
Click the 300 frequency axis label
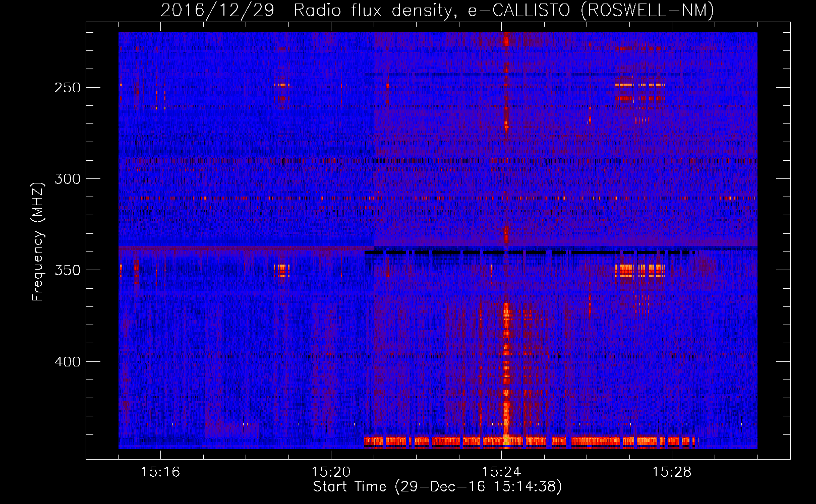(68, 179)
